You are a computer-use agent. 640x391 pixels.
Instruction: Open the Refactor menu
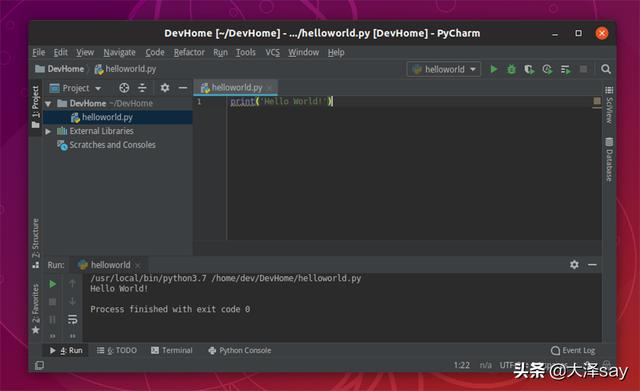tap(189, 52)
